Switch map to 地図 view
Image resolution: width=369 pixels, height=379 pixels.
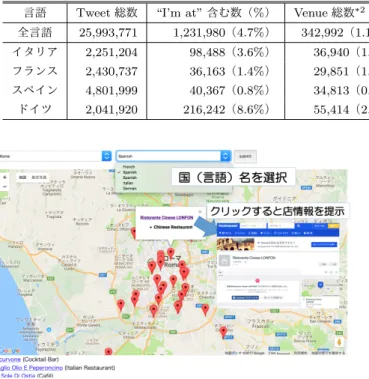[x=23, y=177]
